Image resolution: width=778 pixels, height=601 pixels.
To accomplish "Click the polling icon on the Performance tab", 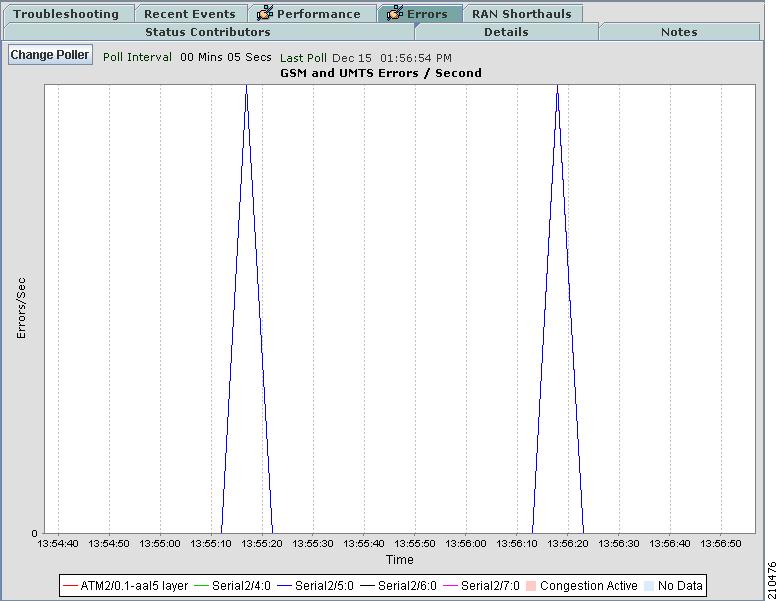I will pos(265,13).
